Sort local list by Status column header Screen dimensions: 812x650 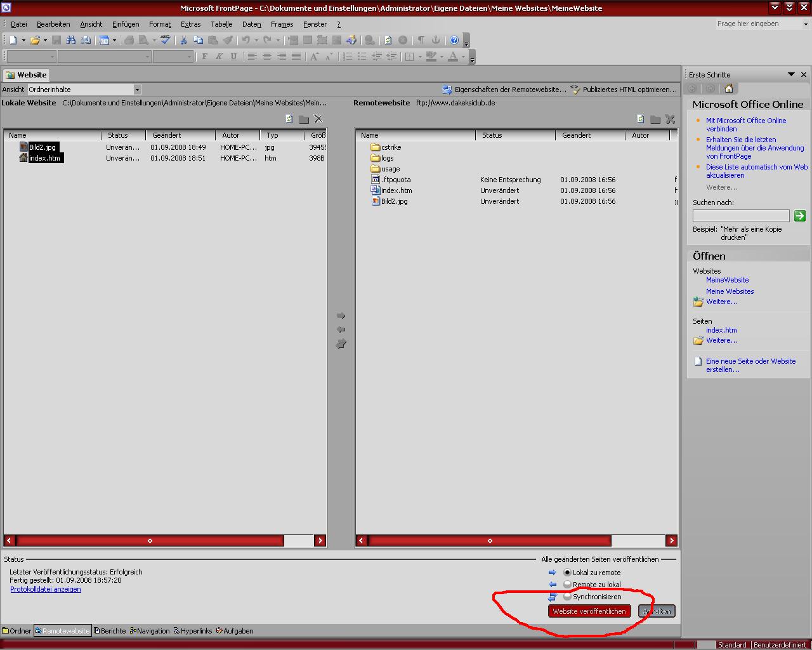pos(124,135)
